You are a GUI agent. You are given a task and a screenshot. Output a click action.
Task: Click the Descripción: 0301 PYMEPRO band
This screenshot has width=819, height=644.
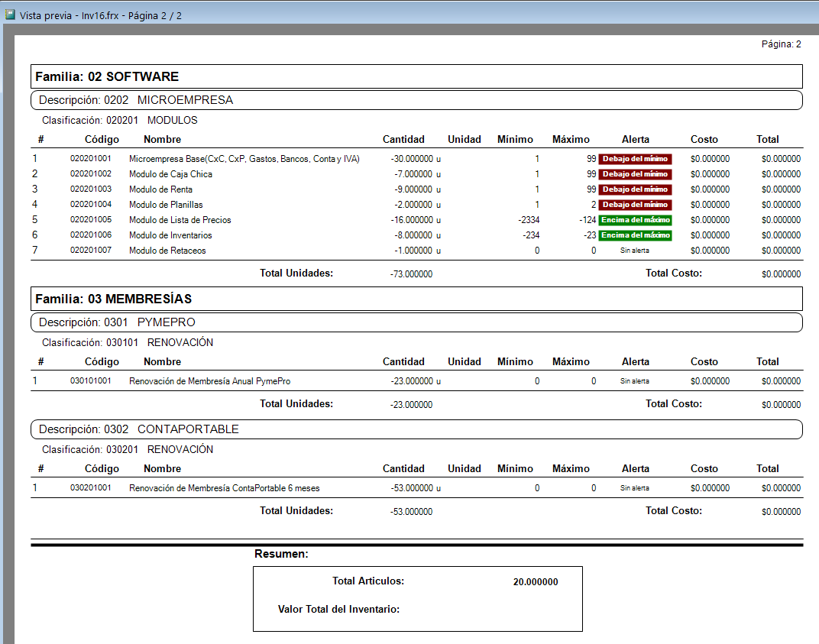(x=416, y=322)
